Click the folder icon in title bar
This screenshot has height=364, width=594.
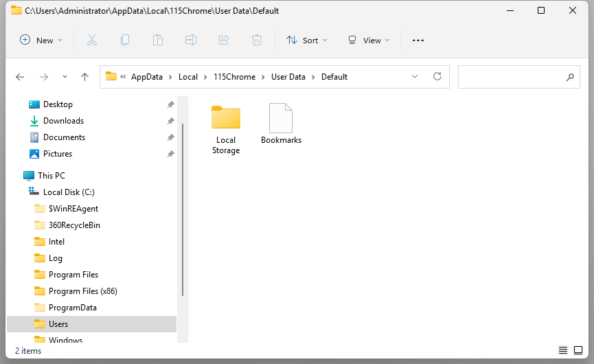16,10
